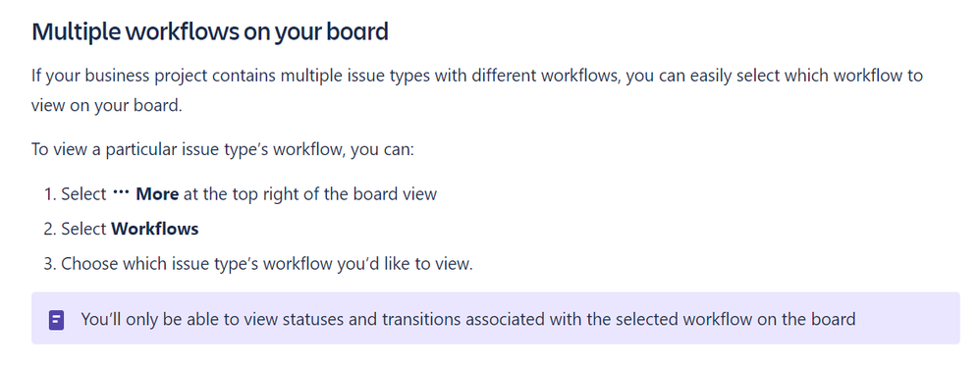Select the bold word "Workflows" in step two
The height and width of the screenshot is (370, 980).
[155, 230]
